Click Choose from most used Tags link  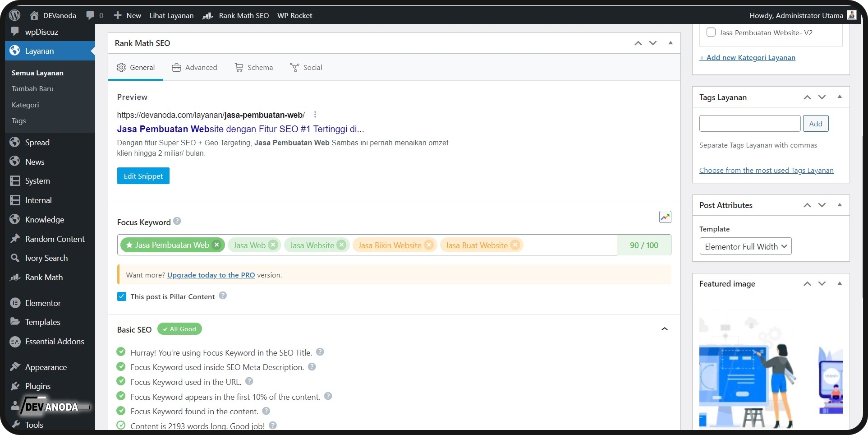(x=766, y=171)
